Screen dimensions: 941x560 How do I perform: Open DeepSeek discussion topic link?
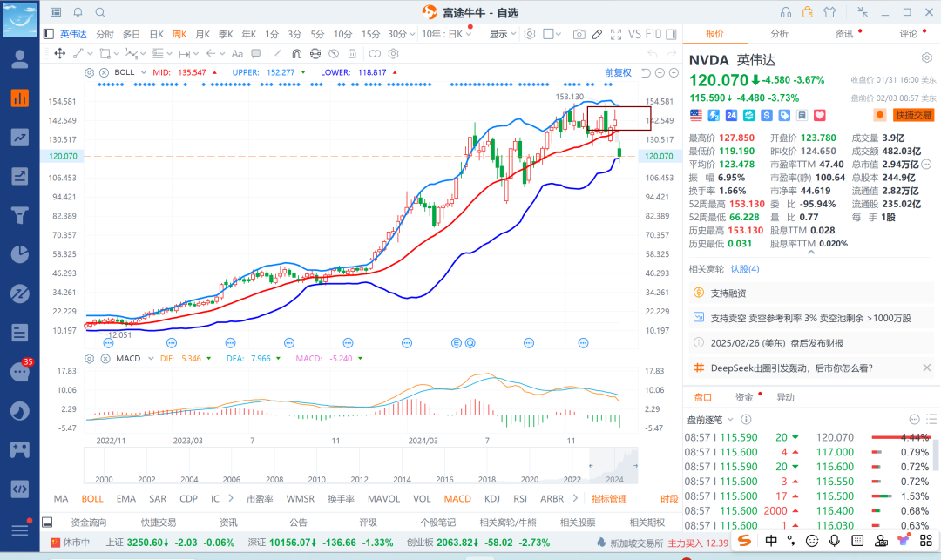(x=791, y=368)
